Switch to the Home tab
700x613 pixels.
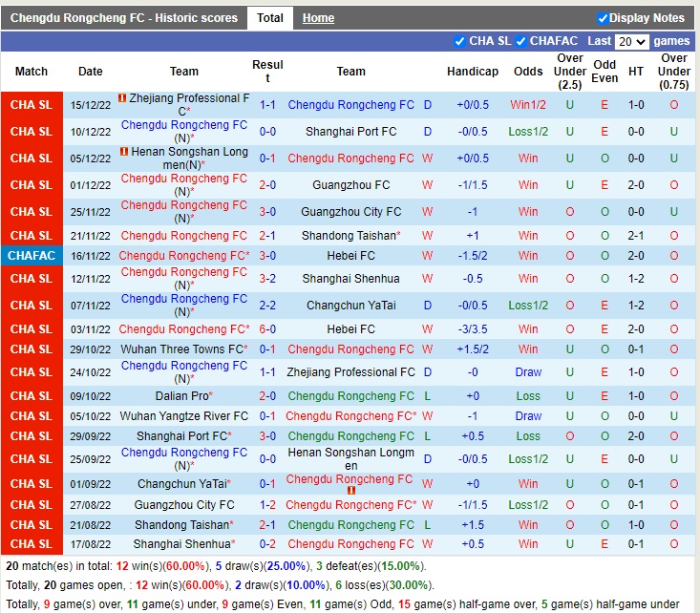[318, 18]
